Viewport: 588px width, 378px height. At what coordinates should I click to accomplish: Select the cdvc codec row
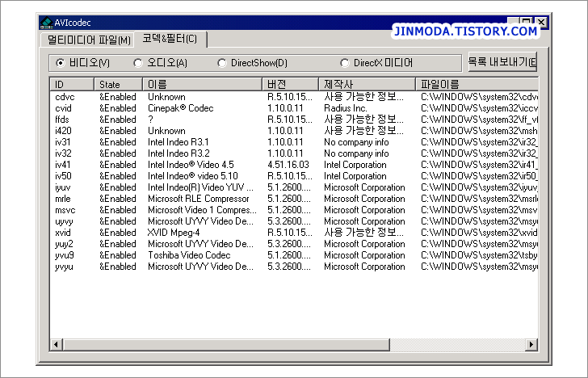pyautogui.click(x=294, y=97)
